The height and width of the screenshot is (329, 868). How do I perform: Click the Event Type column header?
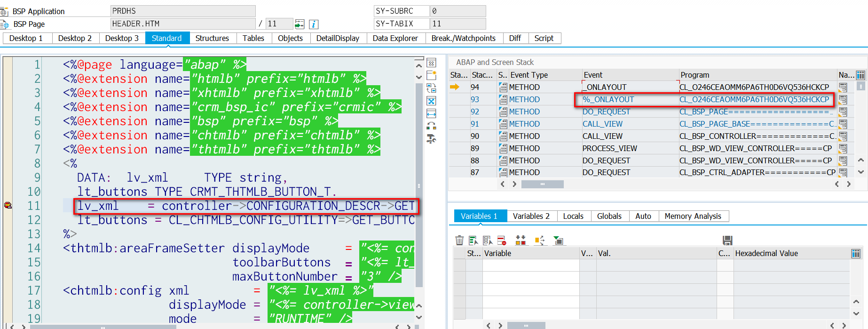[x=545, y=75]
